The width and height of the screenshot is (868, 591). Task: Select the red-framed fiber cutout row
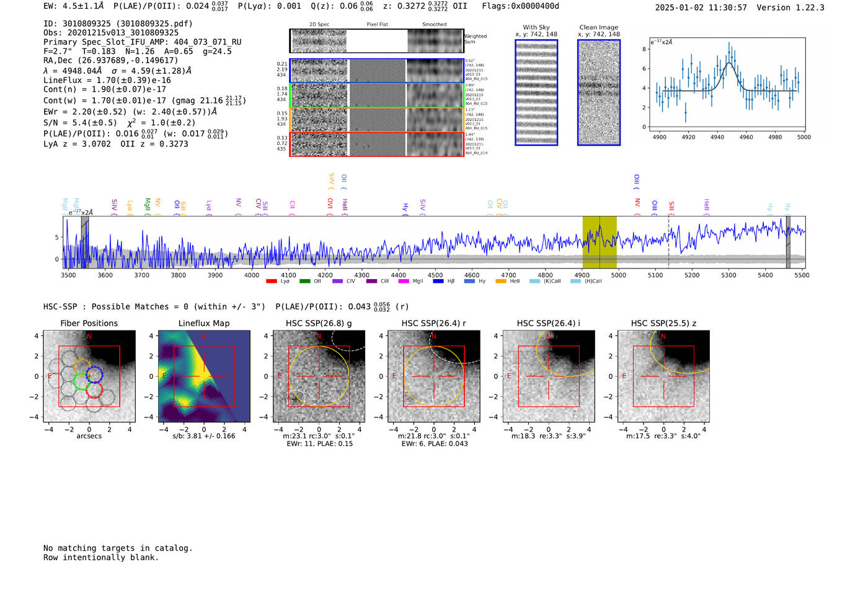coord(376,144)
